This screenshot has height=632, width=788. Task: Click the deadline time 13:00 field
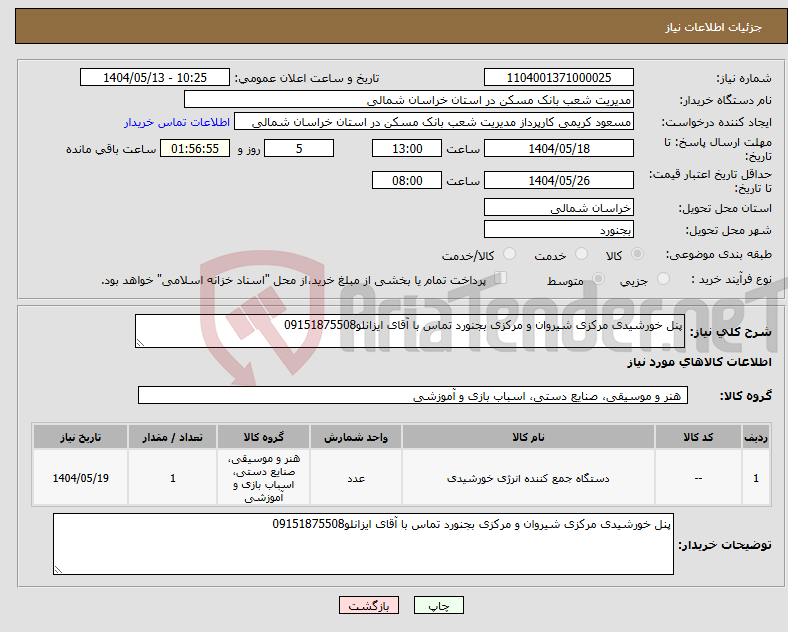pyautogui.click(x=407, y=148)
